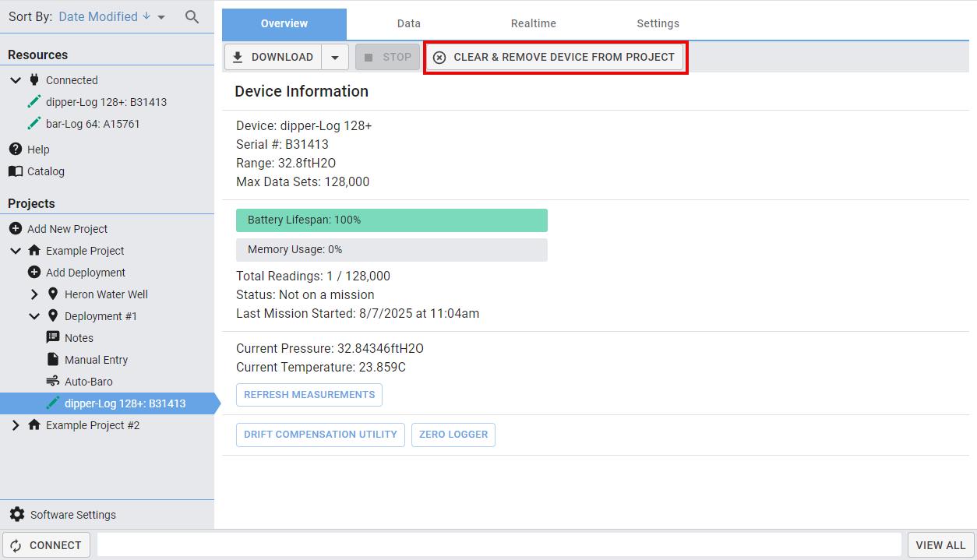The height and width of the screenshot is (560, 977).
Task: Open the Catalog book icon
Action: pos(16,171)
